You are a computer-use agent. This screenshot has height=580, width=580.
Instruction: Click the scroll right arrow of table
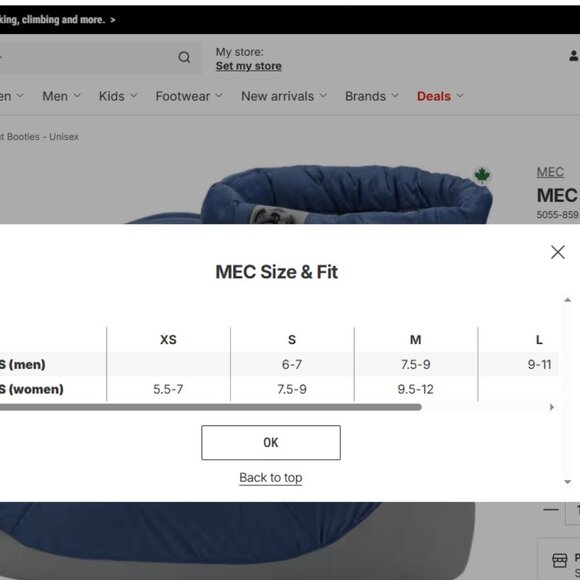click(x=552, y=407)
